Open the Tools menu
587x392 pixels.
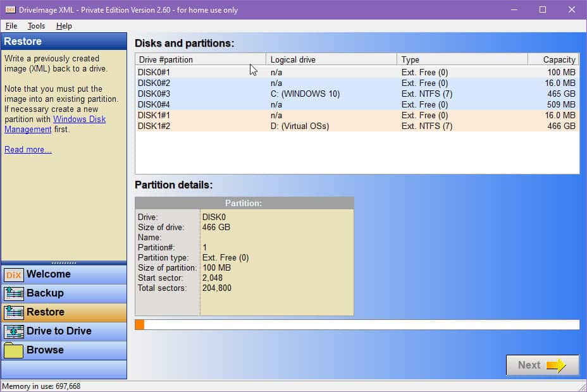(x=36, y=26)
